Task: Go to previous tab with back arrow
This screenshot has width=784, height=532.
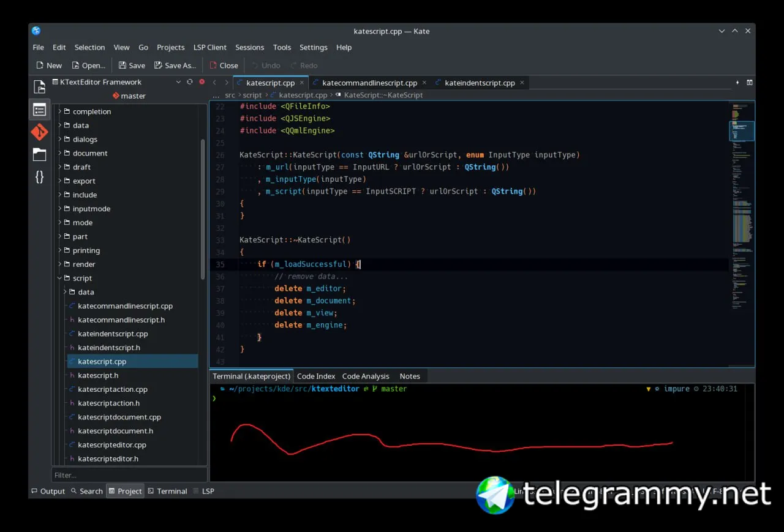Action: point(215,83)
